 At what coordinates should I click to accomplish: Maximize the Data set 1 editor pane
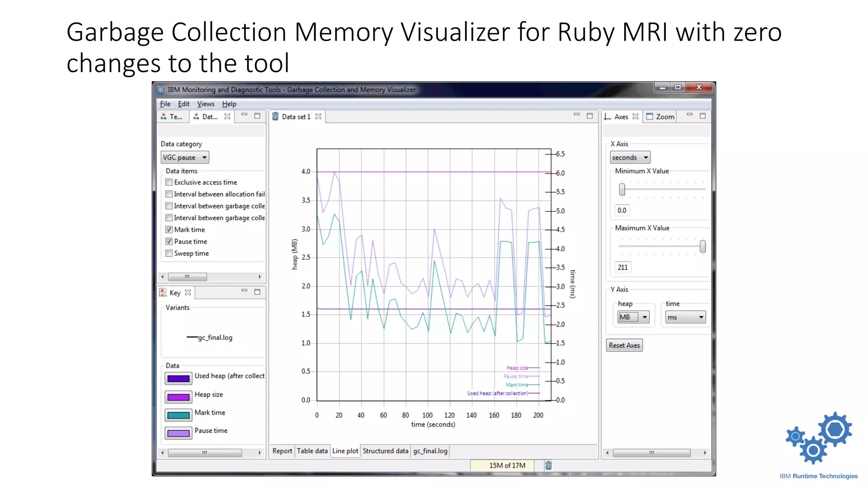[590, 116]
